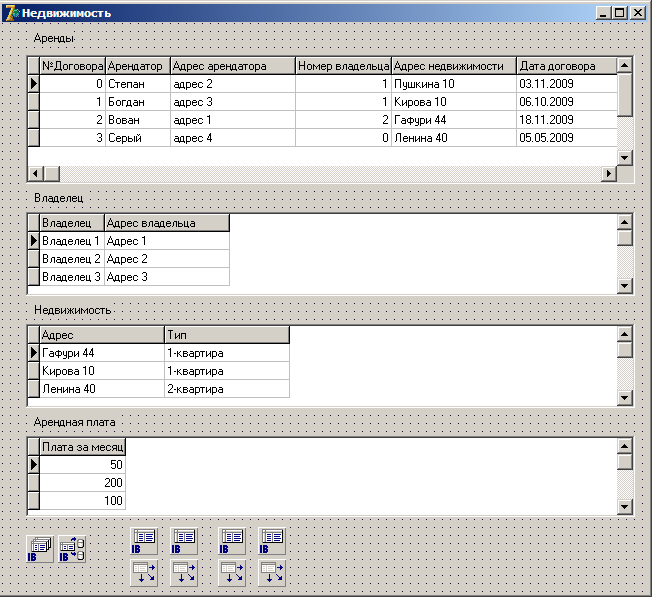Click the 100 monthly payment cell
The image size is (652, 597).
[x=82, y=501]
